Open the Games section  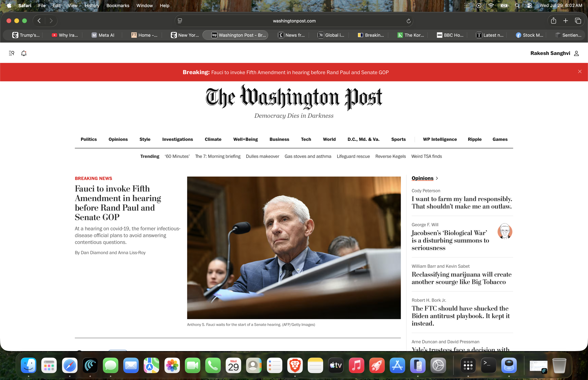[x=500, y=139]
